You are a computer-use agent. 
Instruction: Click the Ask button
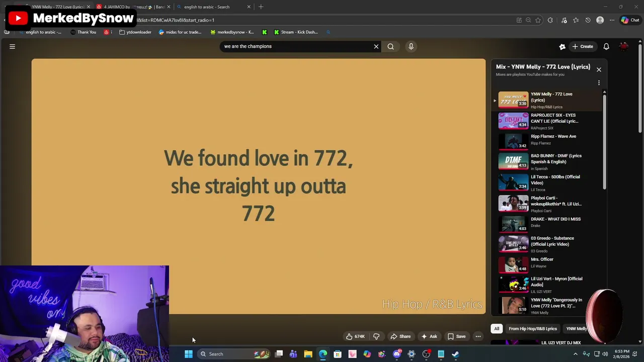coord(429,336)
